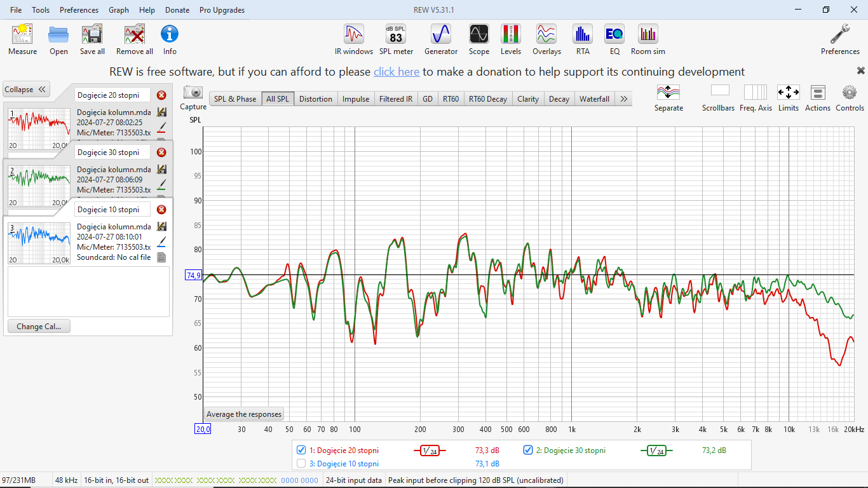Open the Room sim tool
The width and height of the screenshot is (868, 488).
648,39
